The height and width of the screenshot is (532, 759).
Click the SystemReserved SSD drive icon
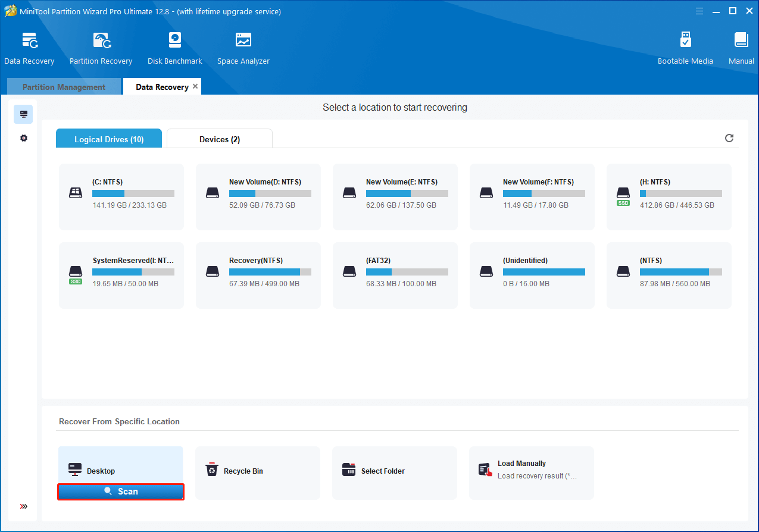point(76,274)
